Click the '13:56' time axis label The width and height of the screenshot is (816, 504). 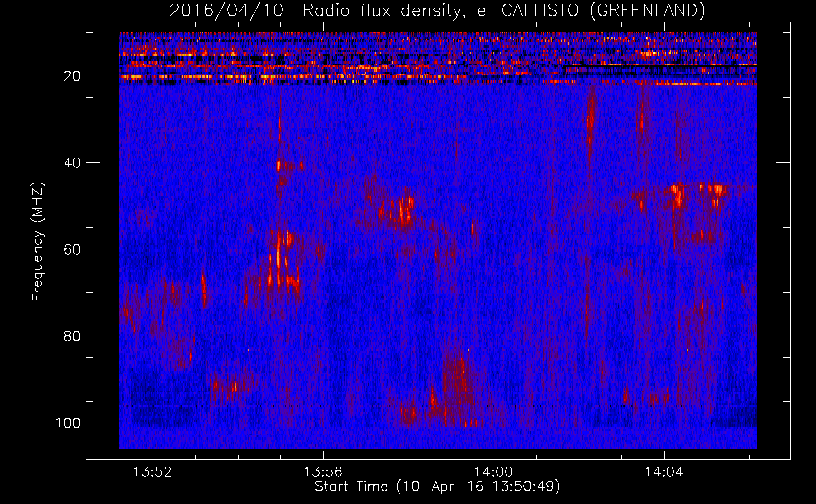323,472
